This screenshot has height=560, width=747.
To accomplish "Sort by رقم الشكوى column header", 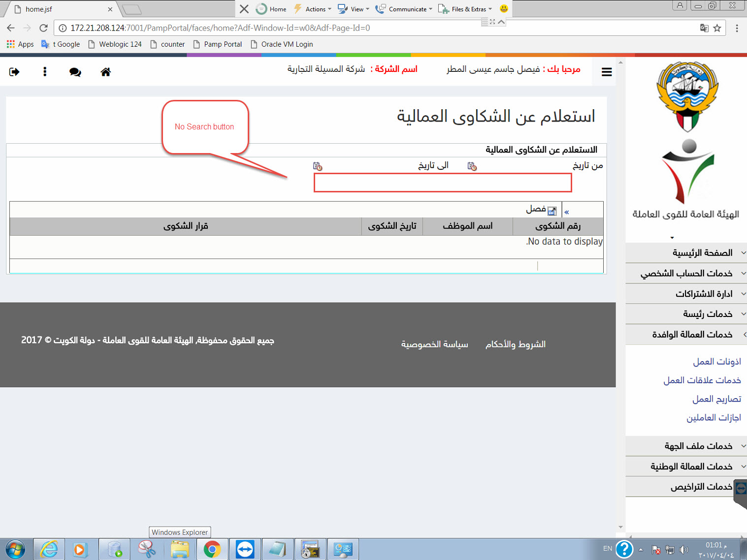I will [x=558, y=226].
